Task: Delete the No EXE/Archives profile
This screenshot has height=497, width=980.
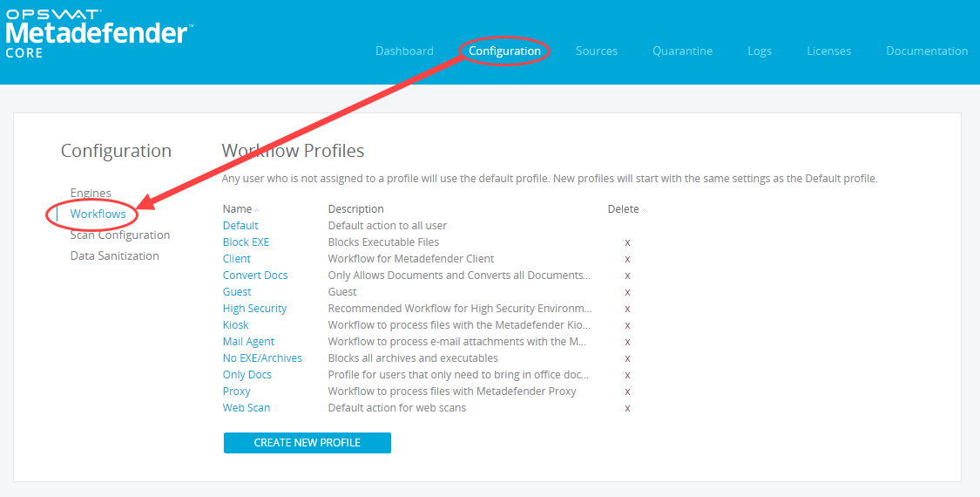Action: click(627, 358)
